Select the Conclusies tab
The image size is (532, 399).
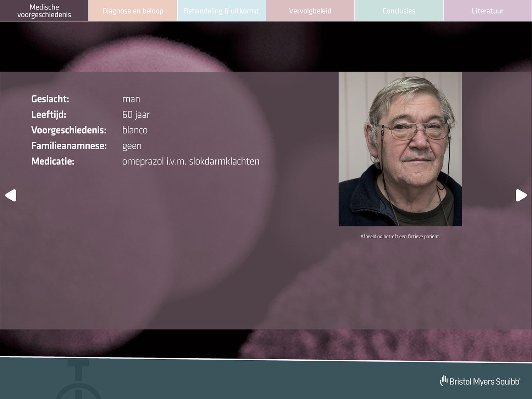(399, 11)
